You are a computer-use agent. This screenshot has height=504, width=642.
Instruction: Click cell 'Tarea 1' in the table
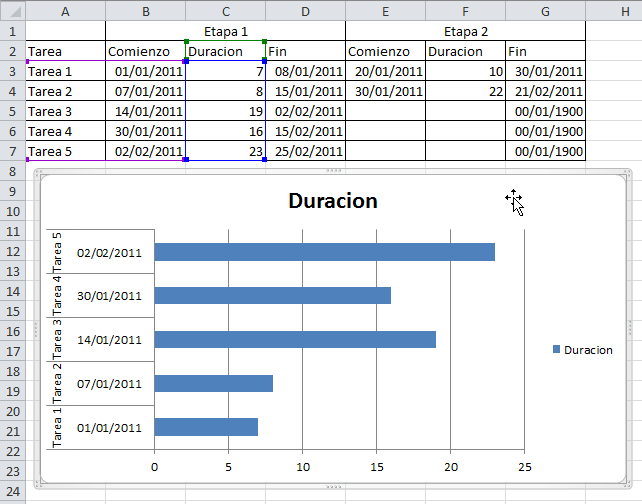[x=66, y=71]
